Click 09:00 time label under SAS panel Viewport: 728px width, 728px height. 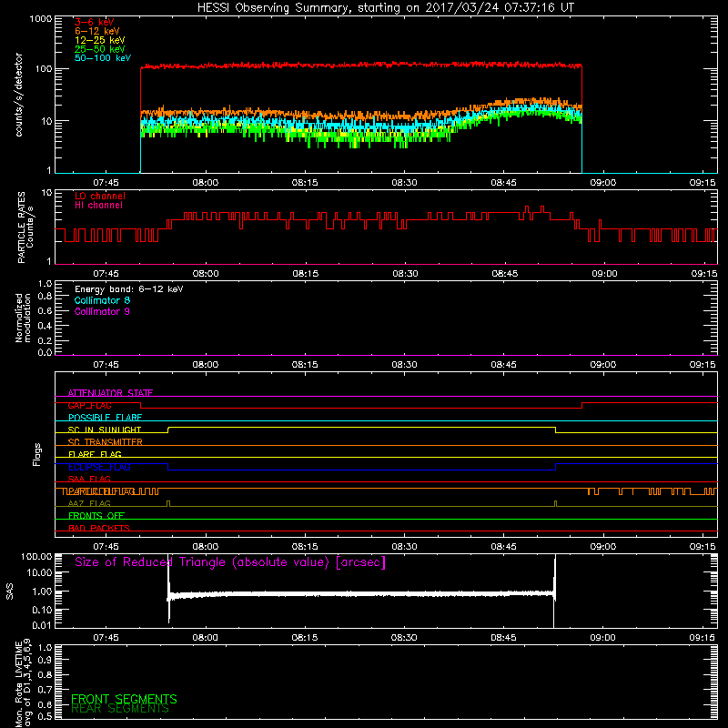tap(603, 638)
